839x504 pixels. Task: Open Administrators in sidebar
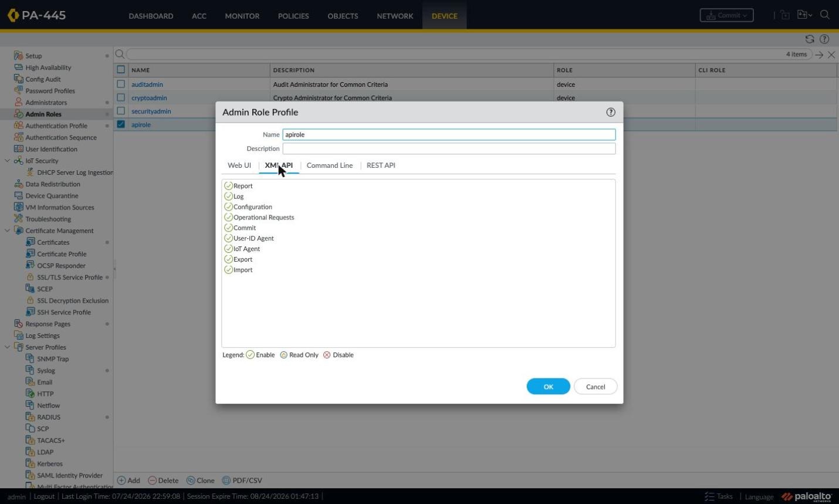46,103
